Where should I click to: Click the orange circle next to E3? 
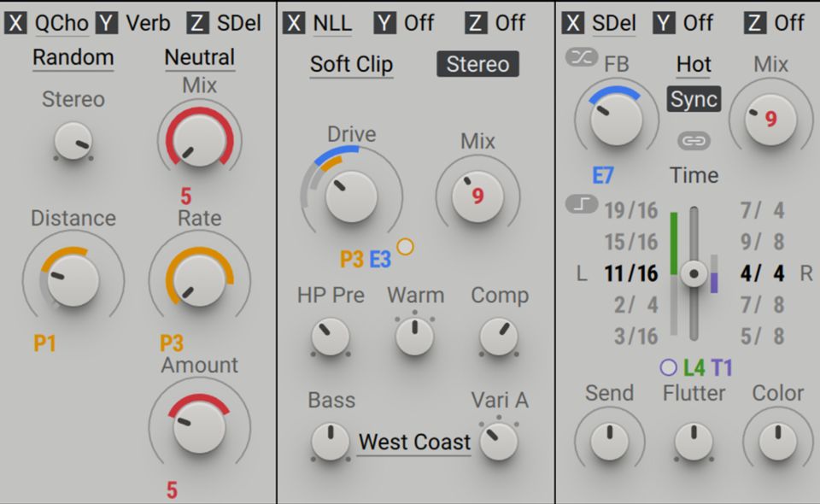click(406, 247)
